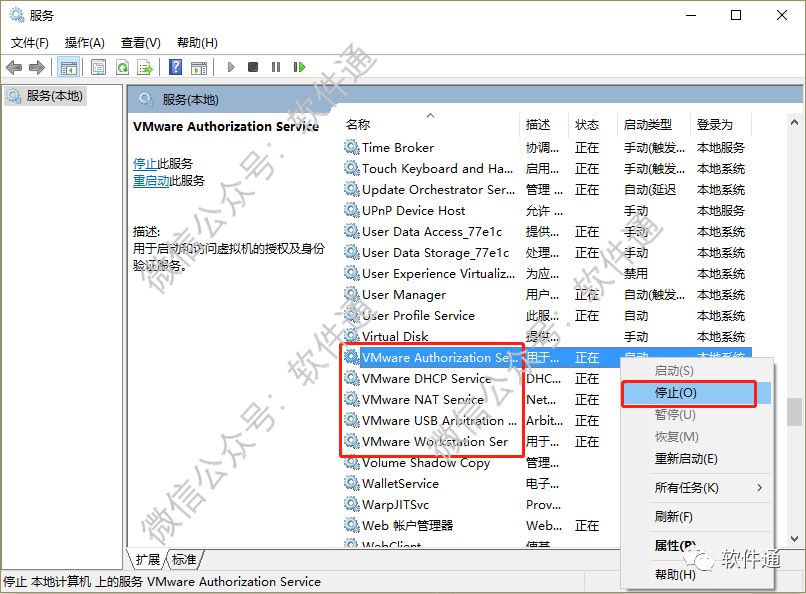Open the 查看(V) menu

[x=141, y=43]
